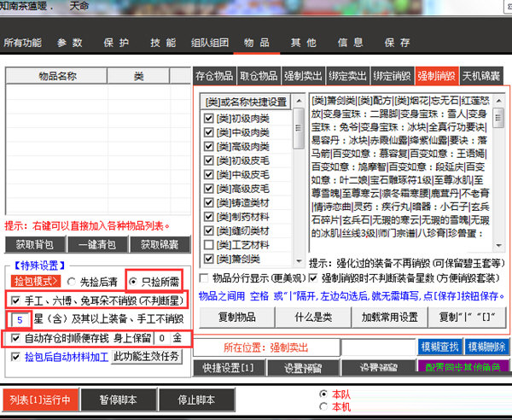Switch to 取仓物品 sub-tab
This screenshot has height=420, width=512.
click(x=259, y=76)
